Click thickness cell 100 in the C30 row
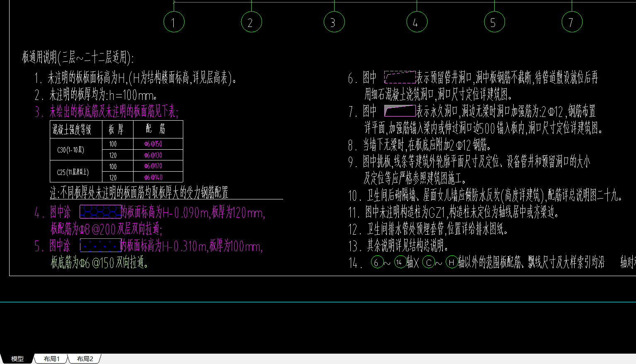This screenshot has width=636, height=364. point(113,144)
